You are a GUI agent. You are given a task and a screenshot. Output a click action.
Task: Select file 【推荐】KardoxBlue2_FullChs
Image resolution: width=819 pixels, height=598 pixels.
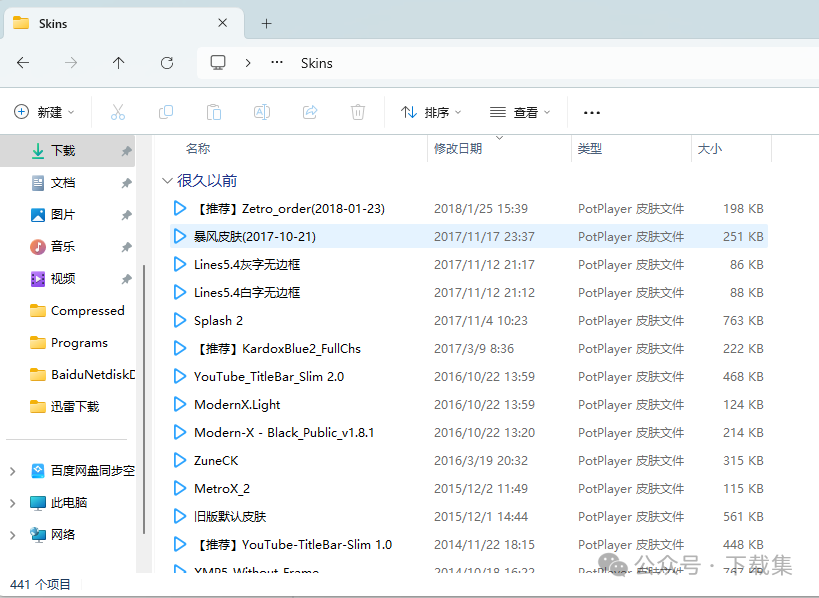[x=469, y=348]
